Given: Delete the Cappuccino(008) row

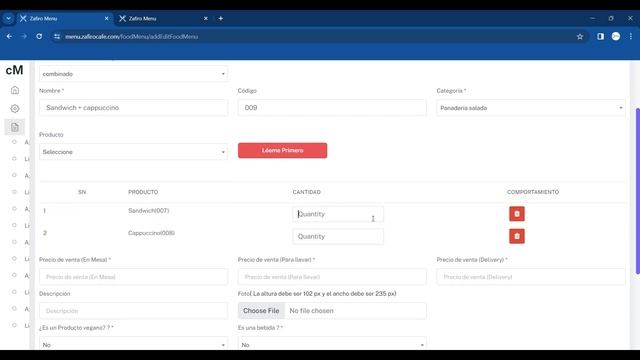Looking at the screenshot, I should (517, 236).
